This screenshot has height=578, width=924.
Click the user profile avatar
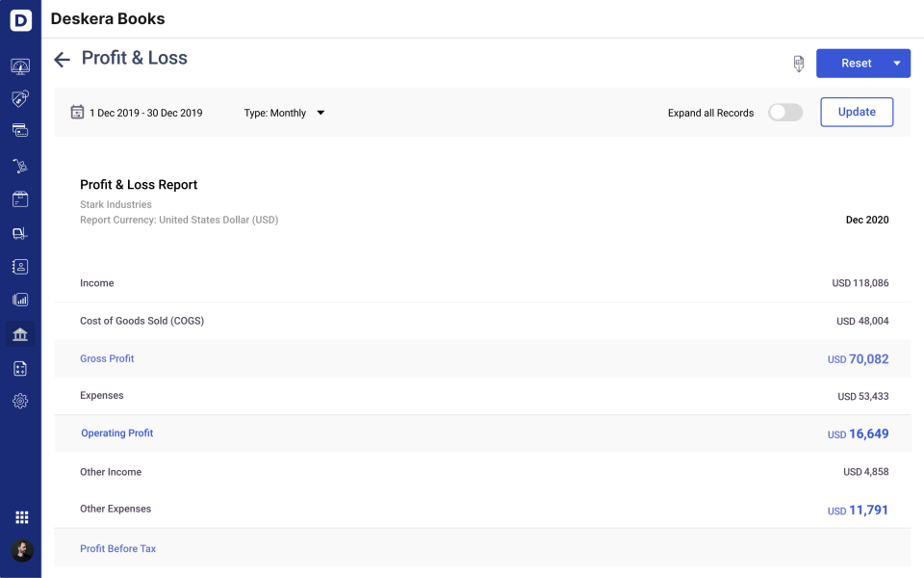pos(22,550)
